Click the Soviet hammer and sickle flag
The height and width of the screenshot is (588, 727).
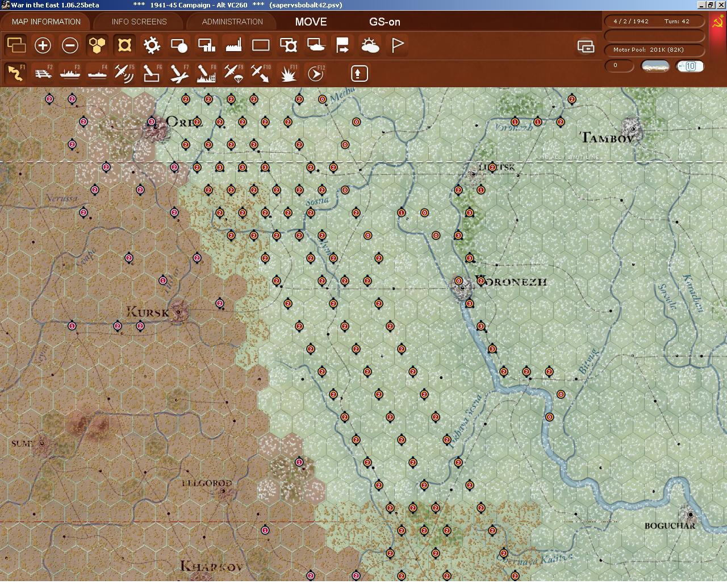coord(717,24)
